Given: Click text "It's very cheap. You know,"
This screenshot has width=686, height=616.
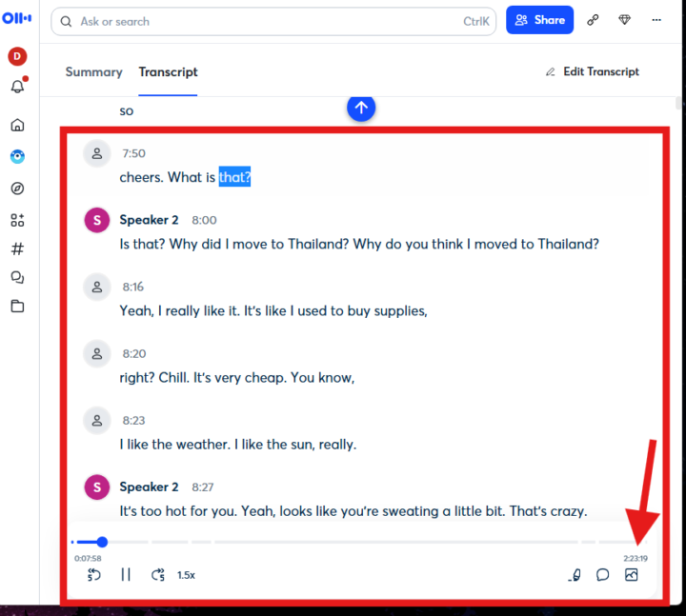Looking at the screenshot, I should coord(273,378).
